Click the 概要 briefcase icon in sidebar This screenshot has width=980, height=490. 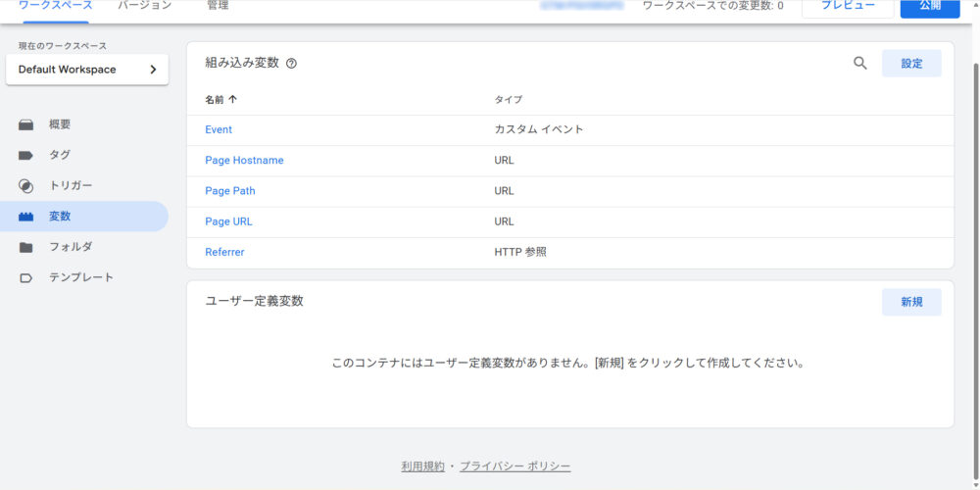pos(26,124)
